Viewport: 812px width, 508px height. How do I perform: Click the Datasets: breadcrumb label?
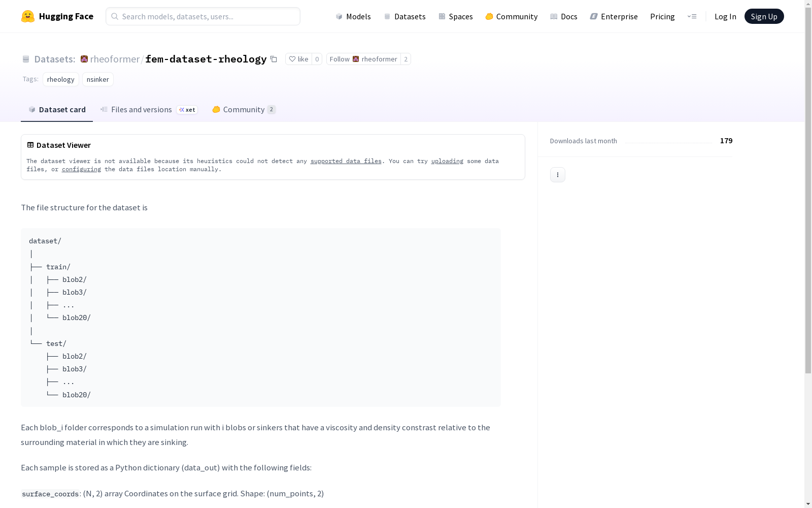point(55,59)
